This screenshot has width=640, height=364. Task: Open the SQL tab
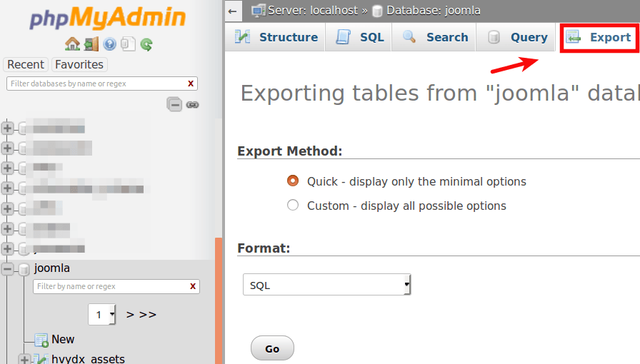(359, 37)
